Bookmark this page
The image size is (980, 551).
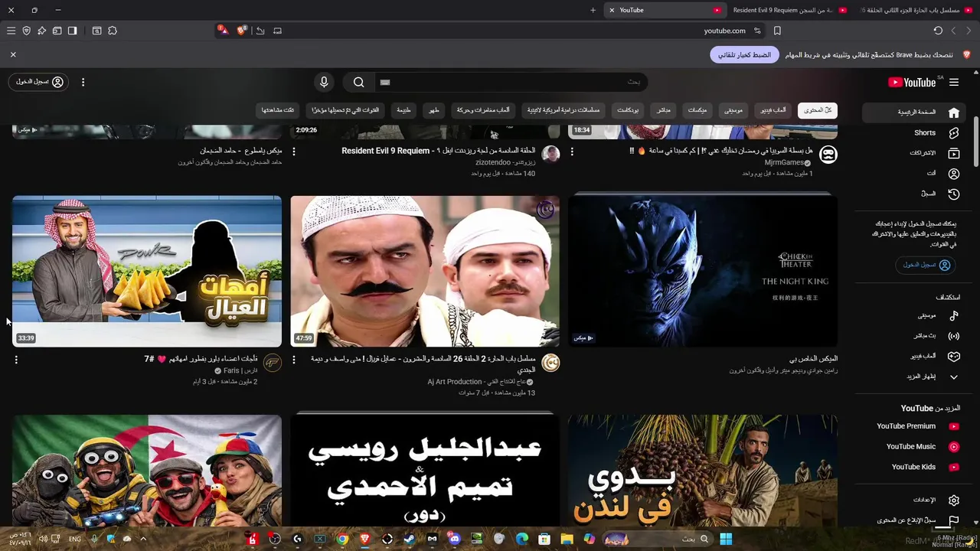coord(777,31)
